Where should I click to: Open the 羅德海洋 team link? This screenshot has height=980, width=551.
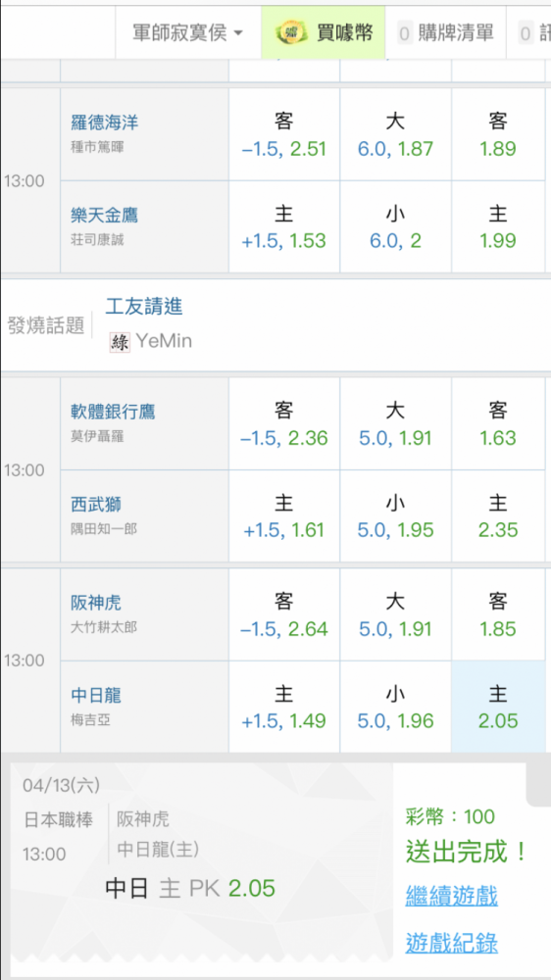coord(105,122)
